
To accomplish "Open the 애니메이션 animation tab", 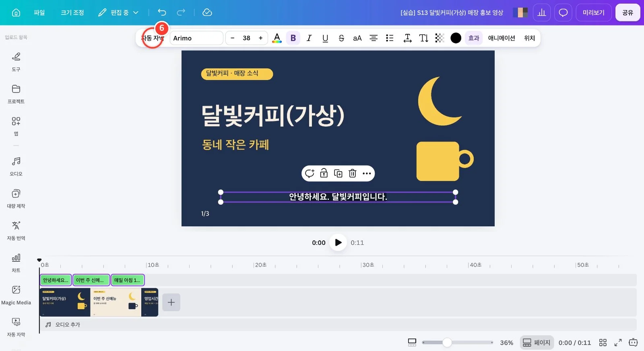I will click(x=502, y=38).
